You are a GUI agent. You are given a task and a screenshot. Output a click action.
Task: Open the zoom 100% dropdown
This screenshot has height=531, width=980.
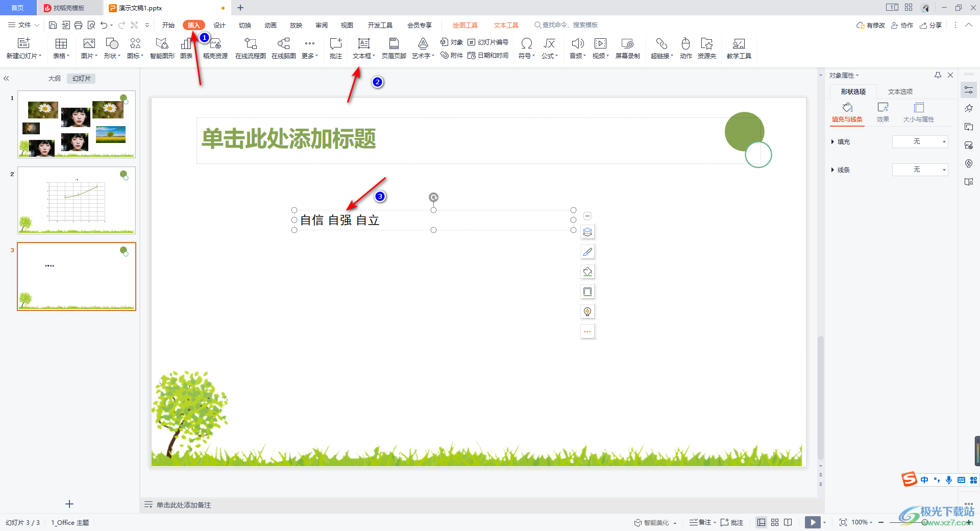[x=862, y=522]
